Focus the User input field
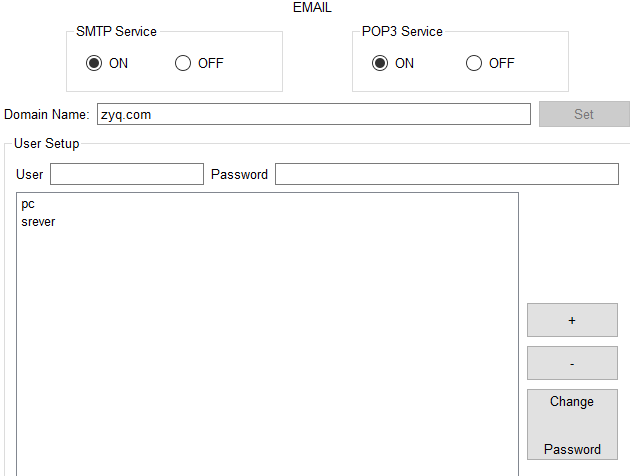 (x=126, y=174)
